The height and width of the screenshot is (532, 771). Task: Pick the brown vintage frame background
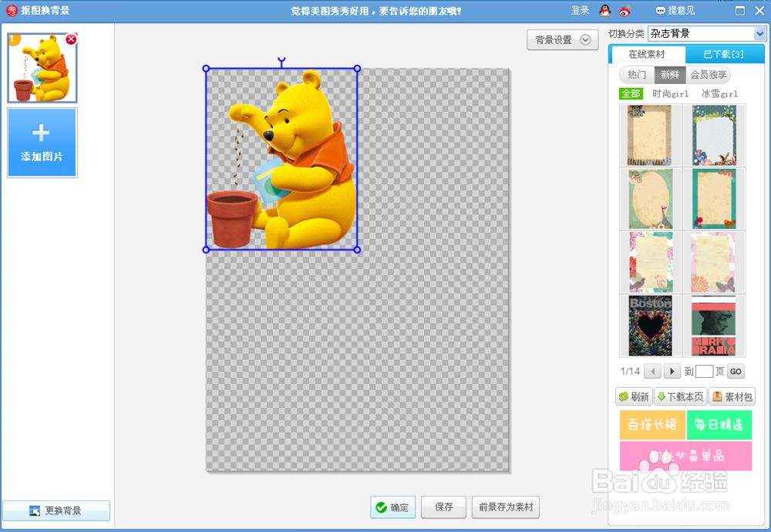tap(650, 135)
